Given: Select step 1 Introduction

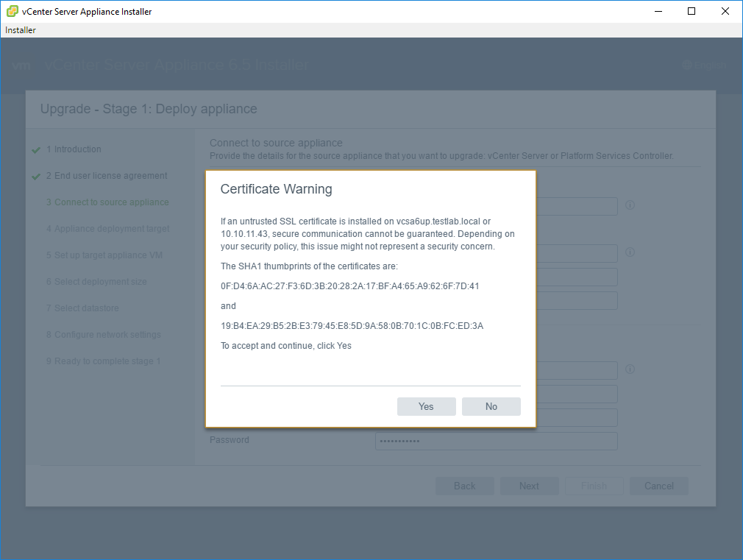Looking at the screenshot, I should [x=74, y=149].
